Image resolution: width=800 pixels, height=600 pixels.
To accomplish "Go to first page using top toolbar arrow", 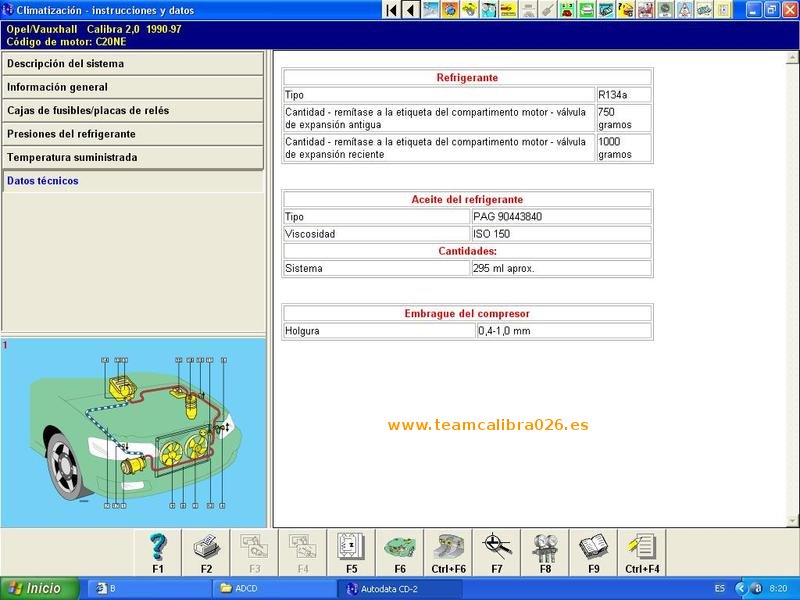I will pos(391,10).
